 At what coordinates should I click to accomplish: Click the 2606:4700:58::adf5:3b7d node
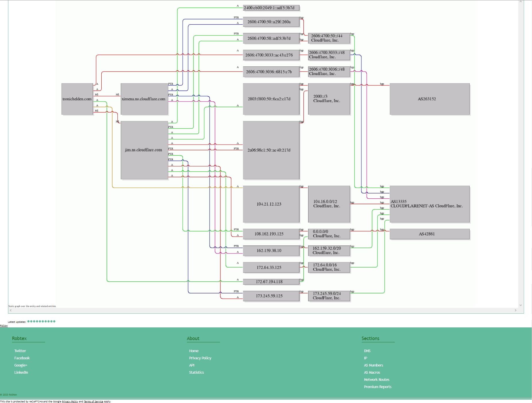pos(271,39)
